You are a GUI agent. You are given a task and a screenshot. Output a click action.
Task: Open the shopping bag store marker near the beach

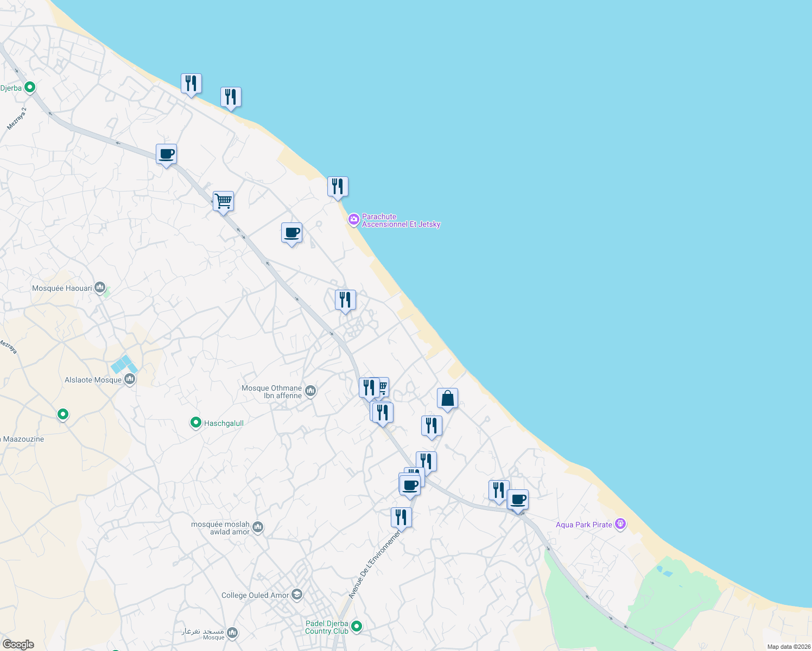(448, 398)
